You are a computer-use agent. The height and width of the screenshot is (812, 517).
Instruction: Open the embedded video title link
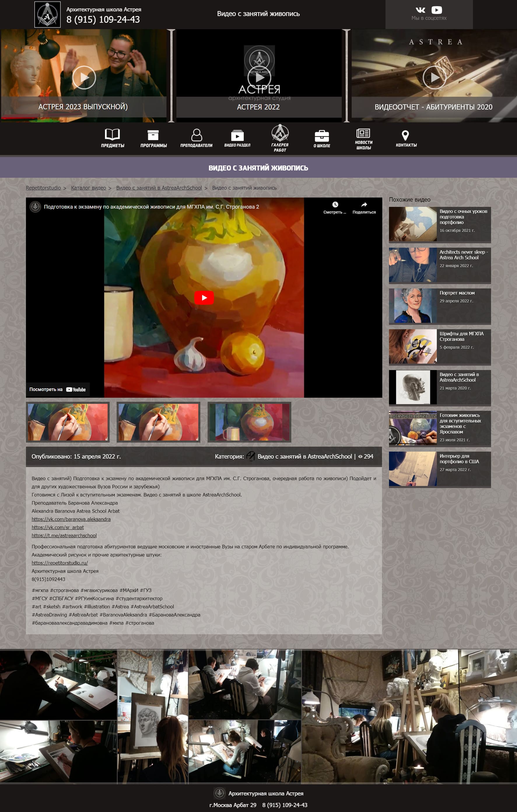(152, 207)
